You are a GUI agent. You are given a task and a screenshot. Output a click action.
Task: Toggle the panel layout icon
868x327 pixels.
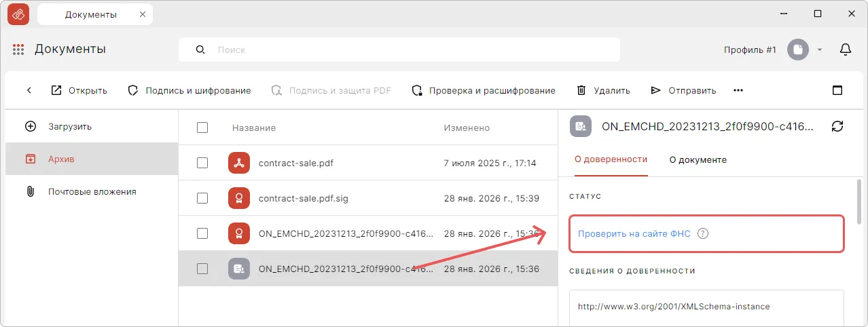pyautogui.click(x=837, y=90)
